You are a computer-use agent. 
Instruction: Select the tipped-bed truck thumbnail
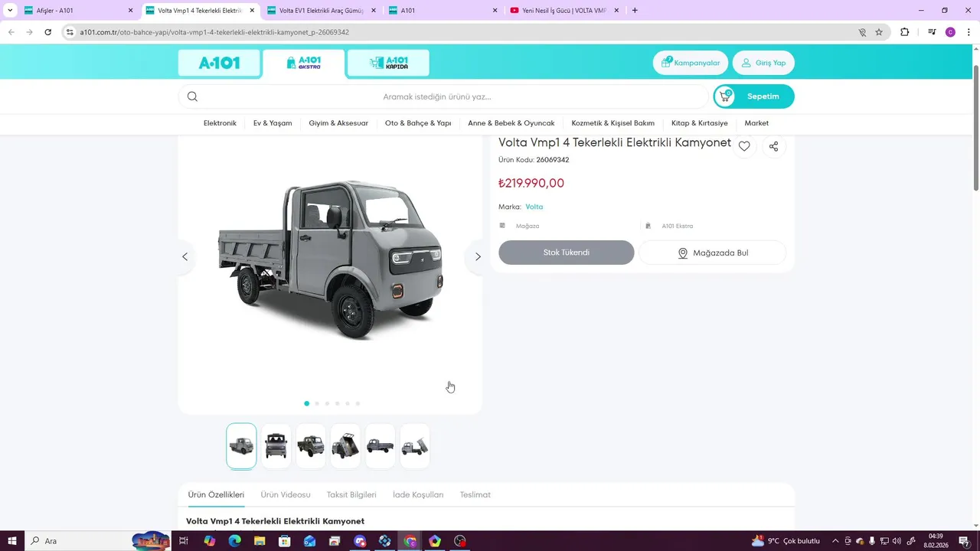pos(345,446)
